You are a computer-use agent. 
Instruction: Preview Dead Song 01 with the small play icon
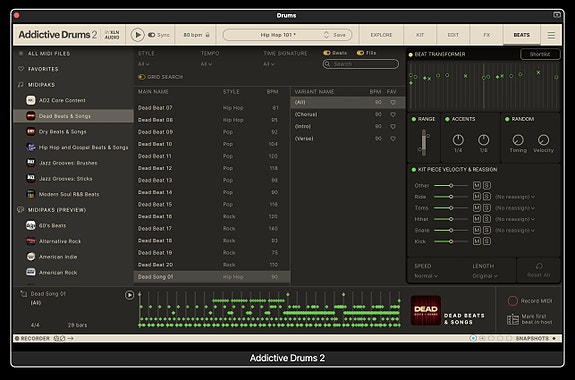tap(129, 295)
